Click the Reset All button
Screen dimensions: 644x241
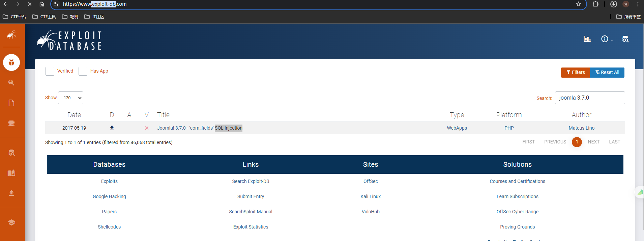607,72
